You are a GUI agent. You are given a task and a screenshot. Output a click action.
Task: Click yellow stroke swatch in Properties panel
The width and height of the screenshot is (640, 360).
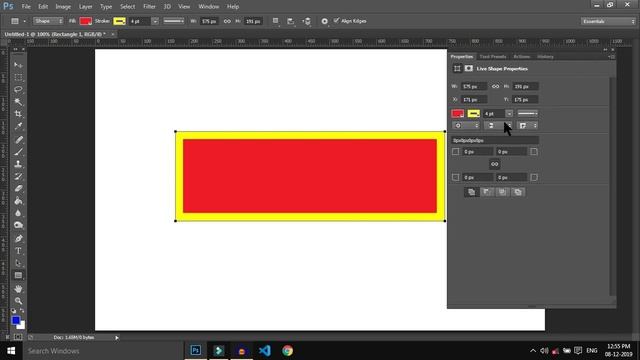pyautogui.click(x=473, y=113)
